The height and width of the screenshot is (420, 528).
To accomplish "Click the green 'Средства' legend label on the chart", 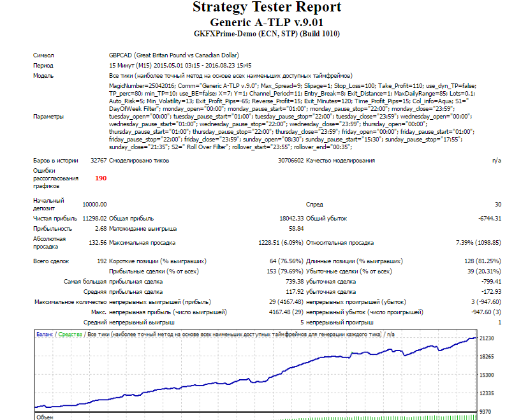I will click(70, 334).
